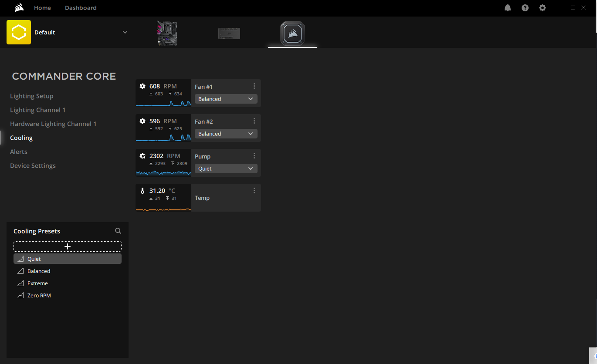Image resolution: width=597 pixels, height=364 pixels.
Task: Click the Fan #1 fan icon
Action: pyautogui.click(x=142, y=86)
